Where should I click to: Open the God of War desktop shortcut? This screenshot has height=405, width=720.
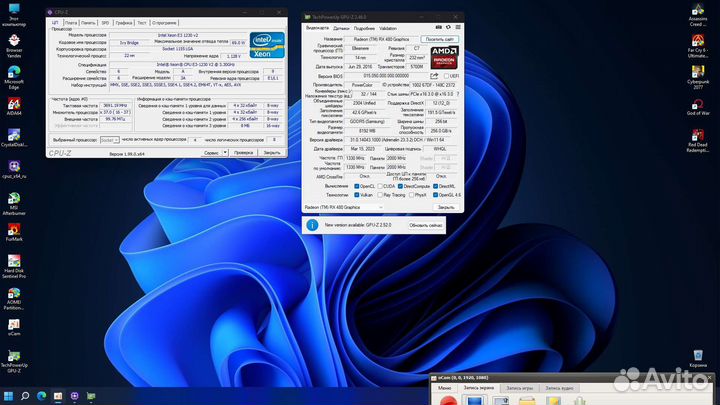point(698,107)
